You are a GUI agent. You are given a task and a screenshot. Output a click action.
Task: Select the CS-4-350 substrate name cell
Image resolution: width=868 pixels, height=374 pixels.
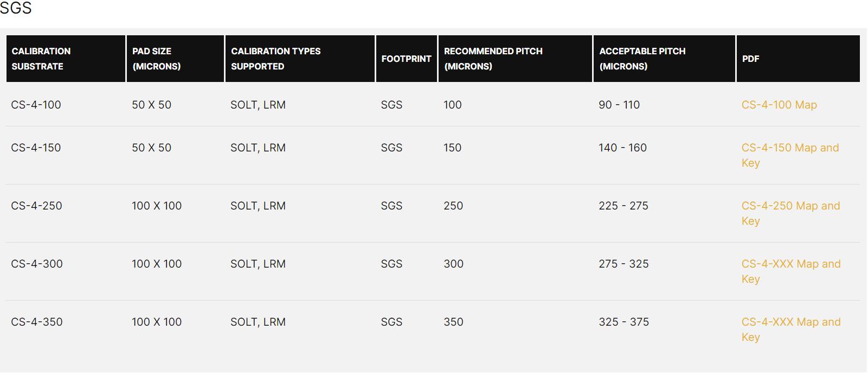pyautogui.click(x=37, y=322)
